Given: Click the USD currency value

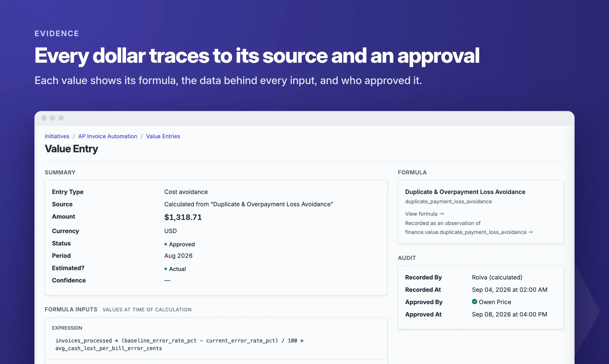Looking at the screenshot, I should point(170,231).
